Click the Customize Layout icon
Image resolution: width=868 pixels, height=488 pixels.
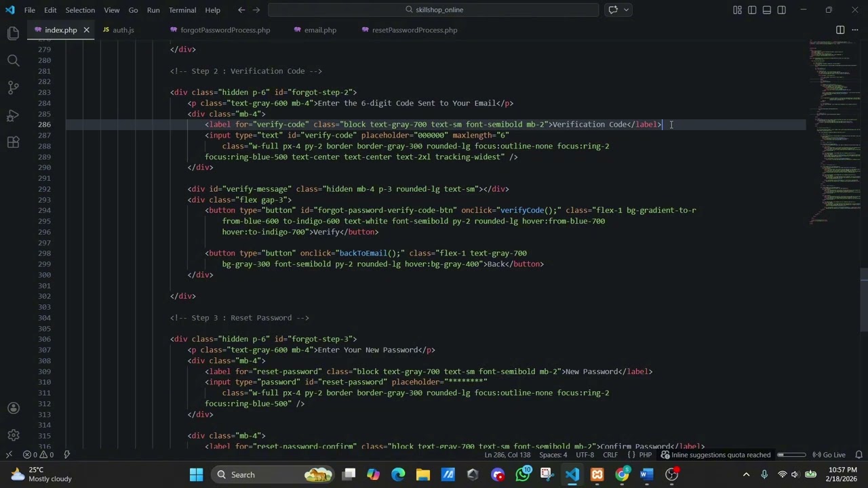tap(737, 9)
